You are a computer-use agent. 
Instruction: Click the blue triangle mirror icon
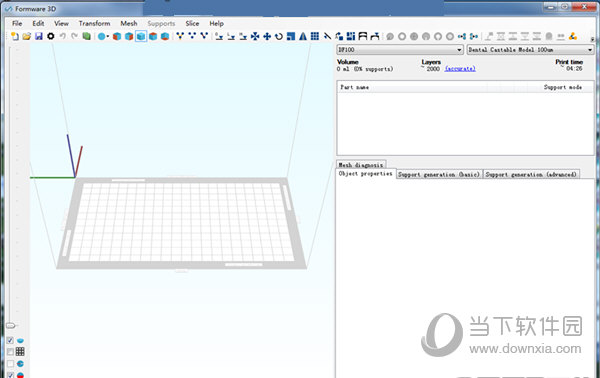click(303, 36)
